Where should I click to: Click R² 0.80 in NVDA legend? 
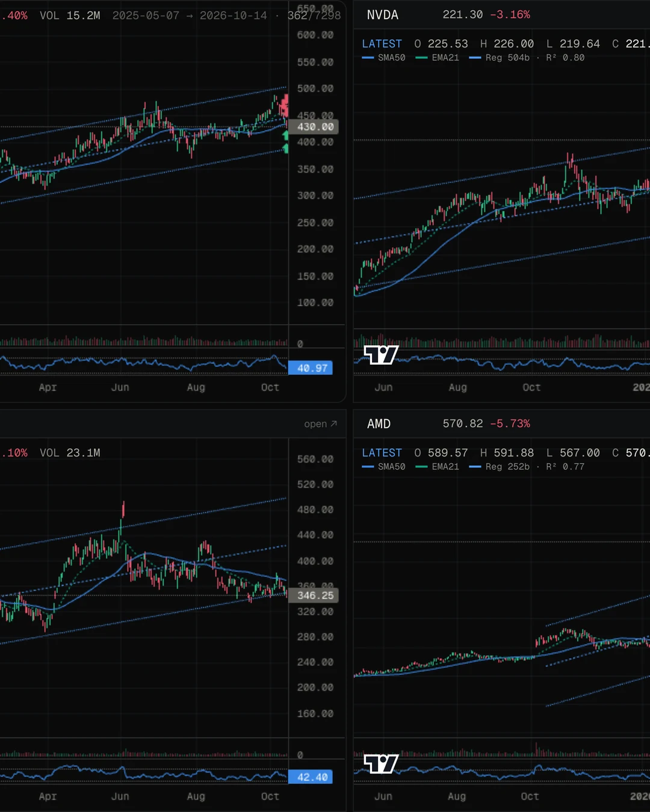click(565, 58)
